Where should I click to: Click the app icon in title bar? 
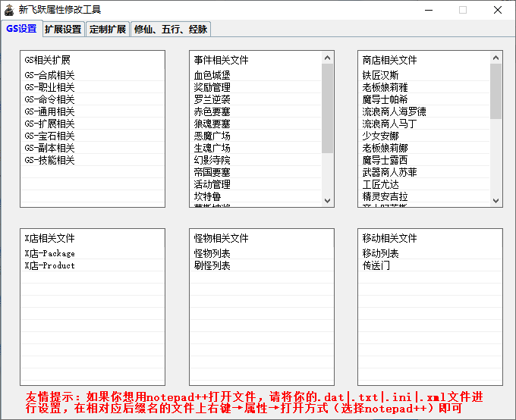point(8,10)
